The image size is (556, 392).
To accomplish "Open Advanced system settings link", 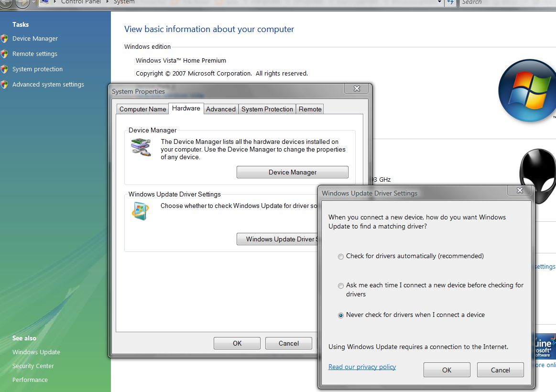I will (x=48, y=84).
